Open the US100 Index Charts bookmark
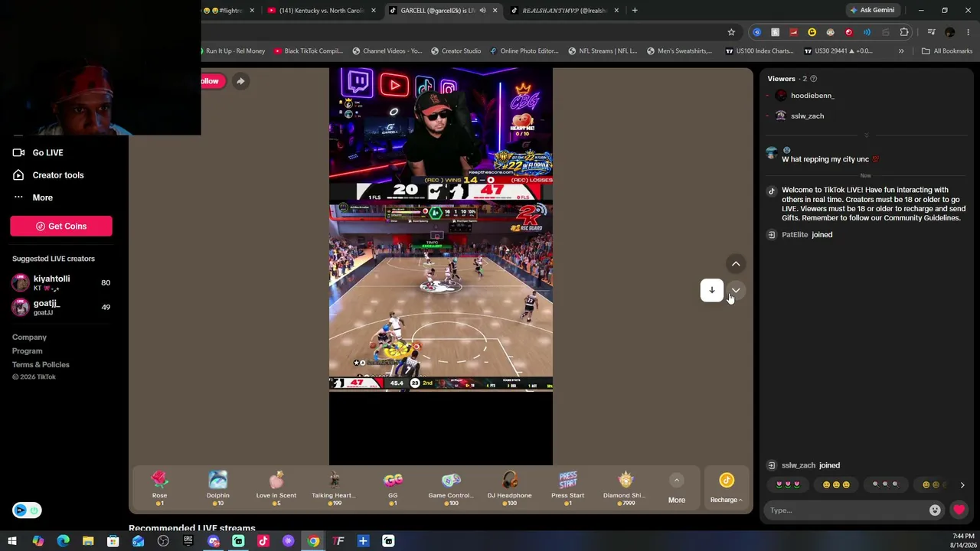 759,51
